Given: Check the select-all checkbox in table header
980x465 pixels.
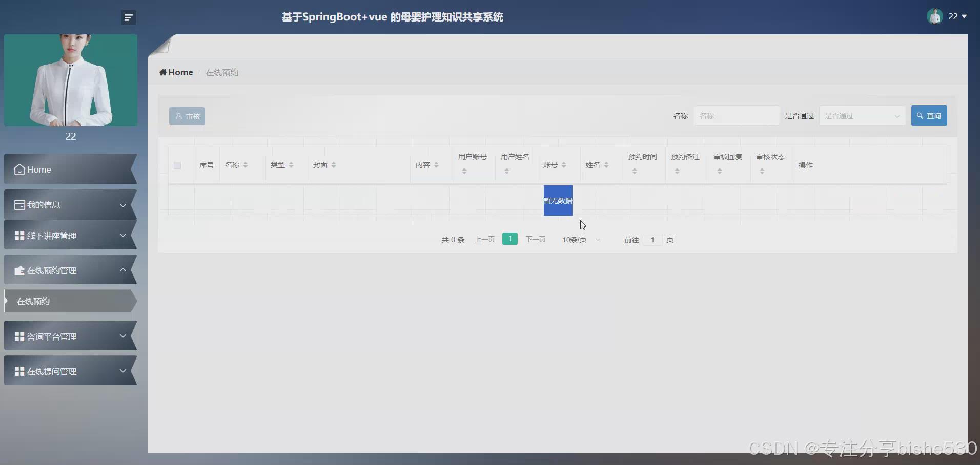Looking at the screenshot, I should [x=177, y=165].
